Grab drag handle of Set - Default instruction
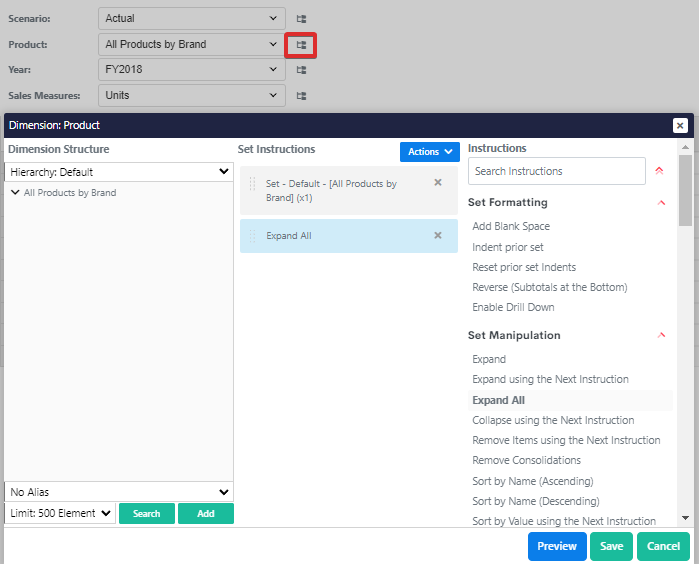Viewport: 699px width, 564px height. [252, 184]
